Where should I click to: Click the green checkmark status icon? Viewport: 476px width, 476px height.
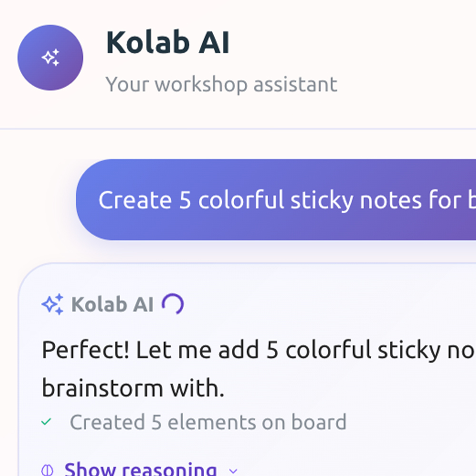pos(46,422)
